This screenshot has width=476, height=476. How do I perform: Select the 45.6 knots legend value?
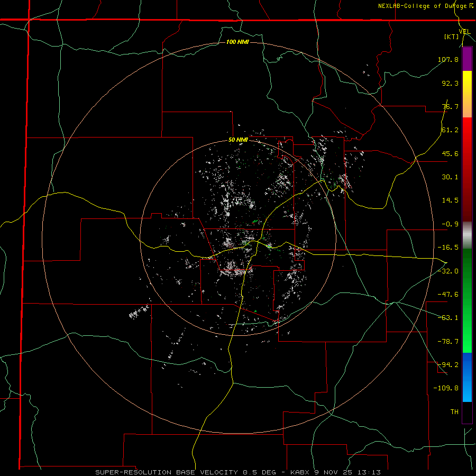[450, 153]
